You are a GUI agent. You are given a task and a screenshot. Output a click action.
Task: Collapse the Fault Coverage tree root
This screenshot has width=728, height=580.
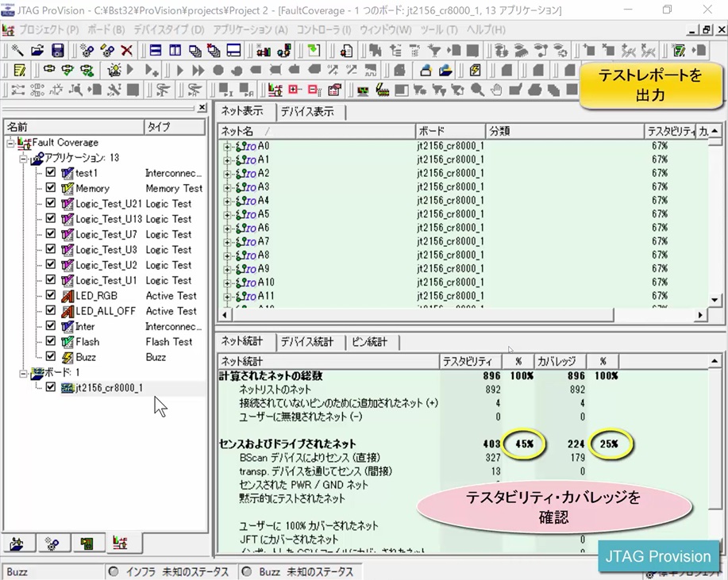[10, 143]
